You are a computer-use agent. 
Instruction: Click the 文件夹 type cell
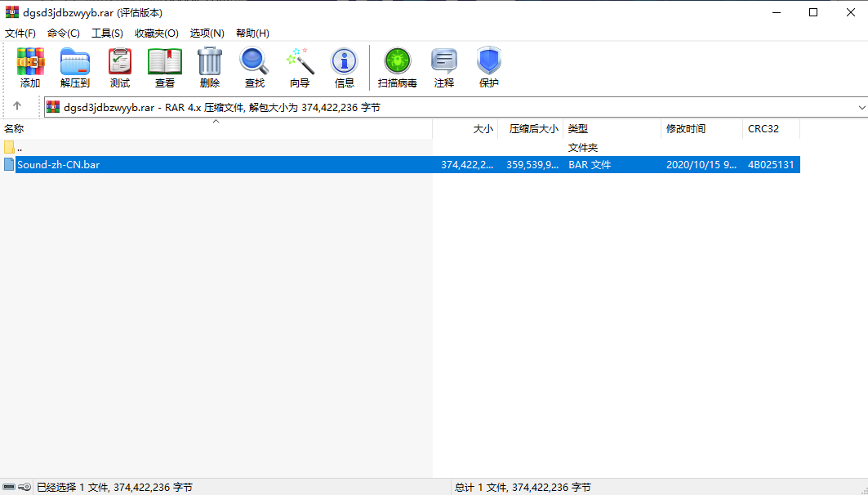click(x=583, y=148)
